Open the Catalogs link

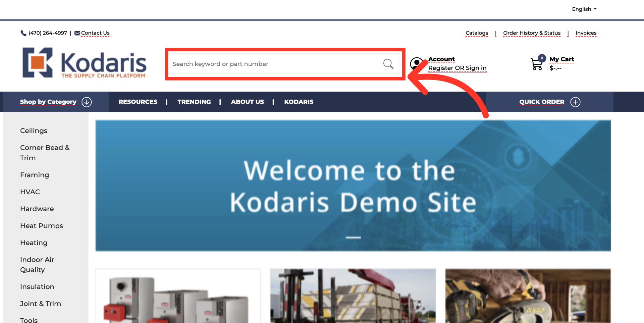pyautogui.click(x=477, y=33)
